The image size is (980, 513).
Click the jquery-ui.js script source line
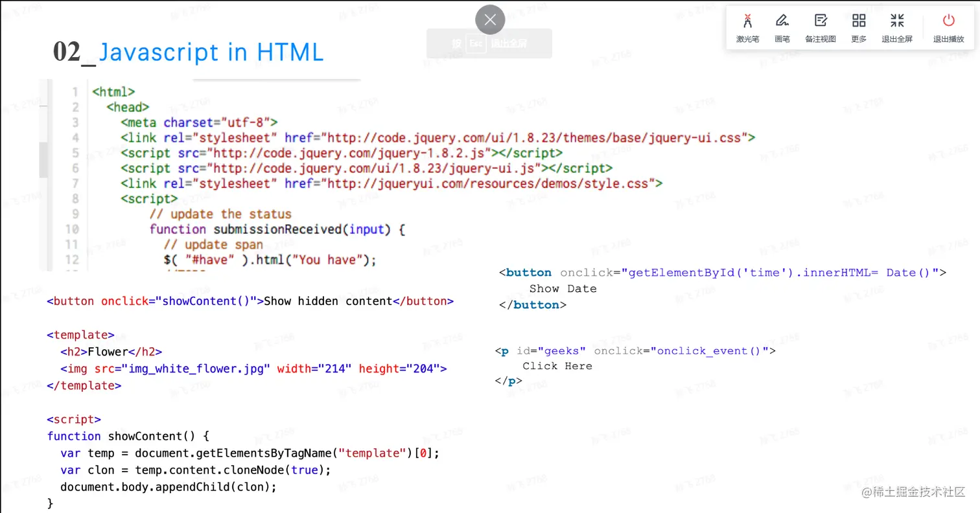coord(367,168)
